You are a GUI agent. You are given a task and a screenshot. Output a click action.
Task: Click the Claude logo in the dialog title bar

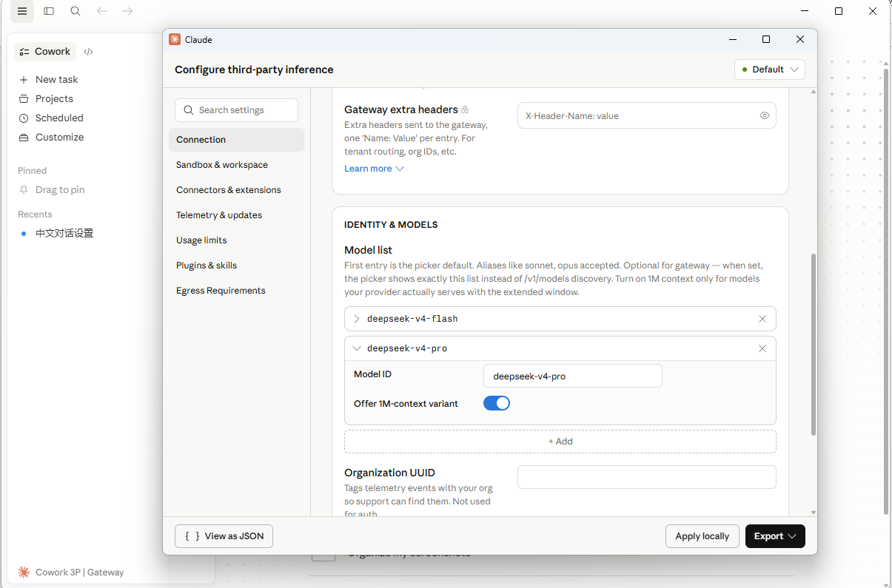(175, 39)
